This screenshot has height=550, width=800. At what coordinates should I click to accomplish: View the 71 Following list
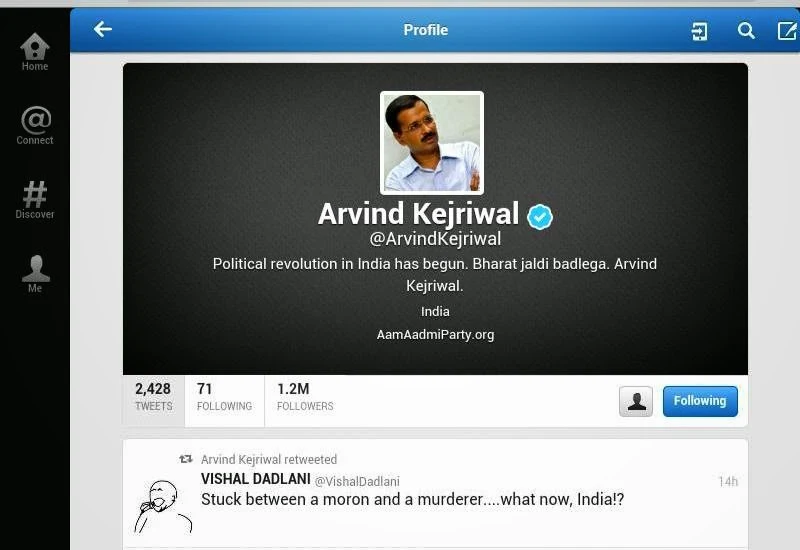(x=224, y=396)
